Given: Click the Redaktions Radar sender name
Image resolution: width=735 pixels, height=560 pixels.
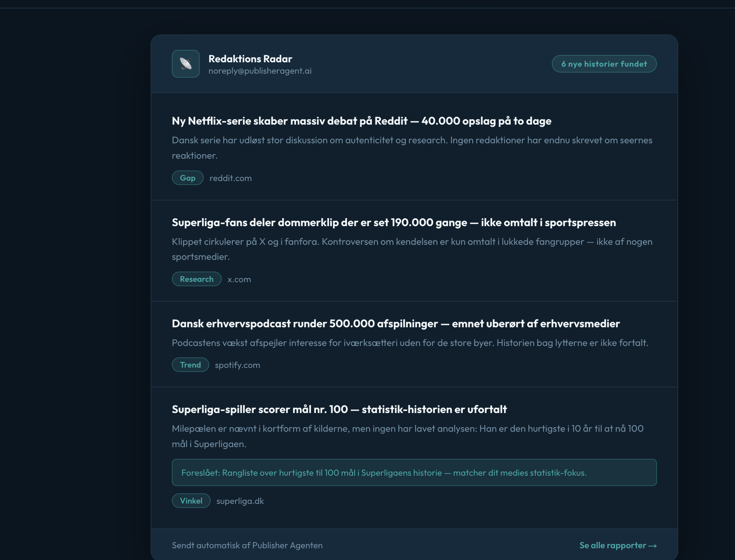Looking at the screenshot, I should [250, 59].
